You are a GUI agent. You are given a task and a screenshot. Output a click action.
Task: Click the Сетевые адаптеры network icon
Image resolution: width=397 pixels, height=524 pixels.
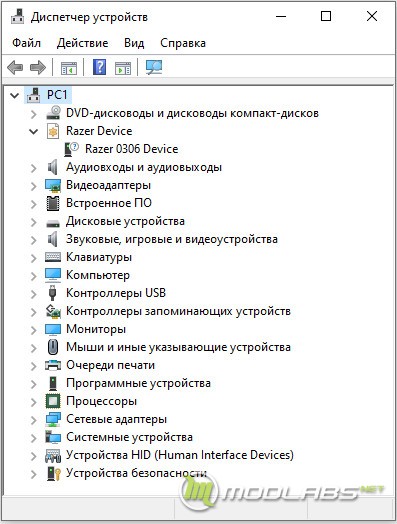pyautogui.click(x=53, y=419)
